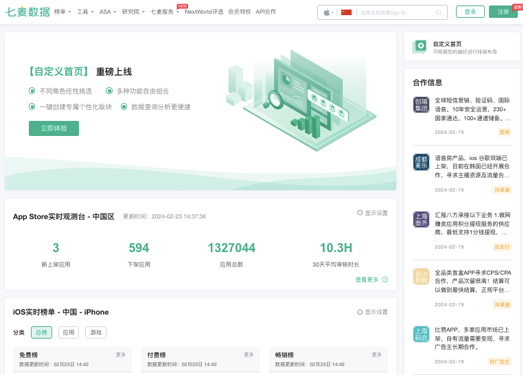Screen dimensions: 523x375
Task: Click the NEW badge above 七麦服务
Action: [182, 6]
